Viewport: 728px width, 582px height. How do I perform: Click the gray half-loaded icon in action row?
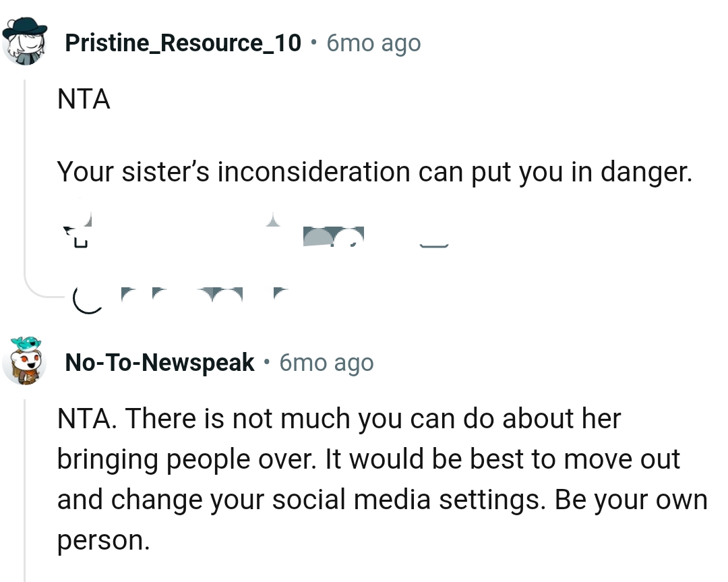[333, 236]
